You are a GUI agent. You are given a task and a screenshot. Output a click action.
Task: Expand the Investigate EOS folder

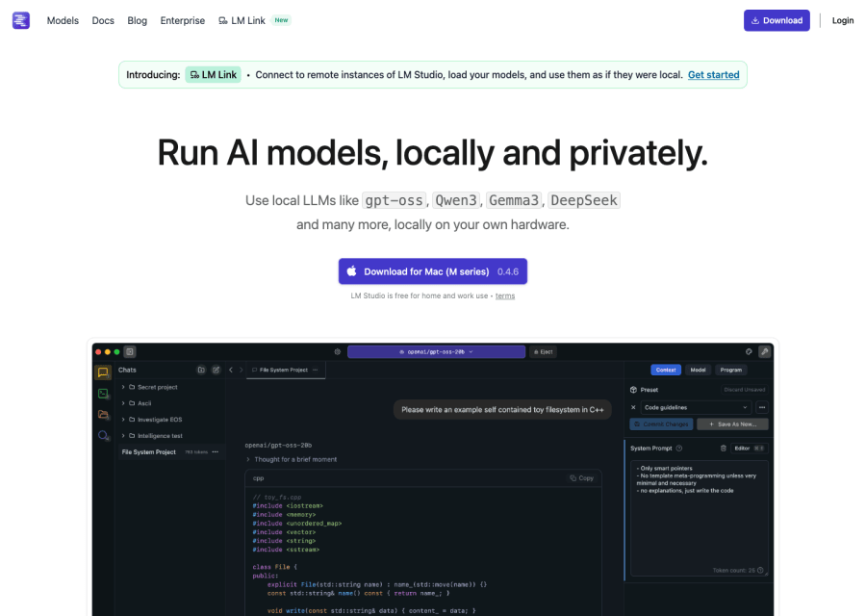coord(123,420)
